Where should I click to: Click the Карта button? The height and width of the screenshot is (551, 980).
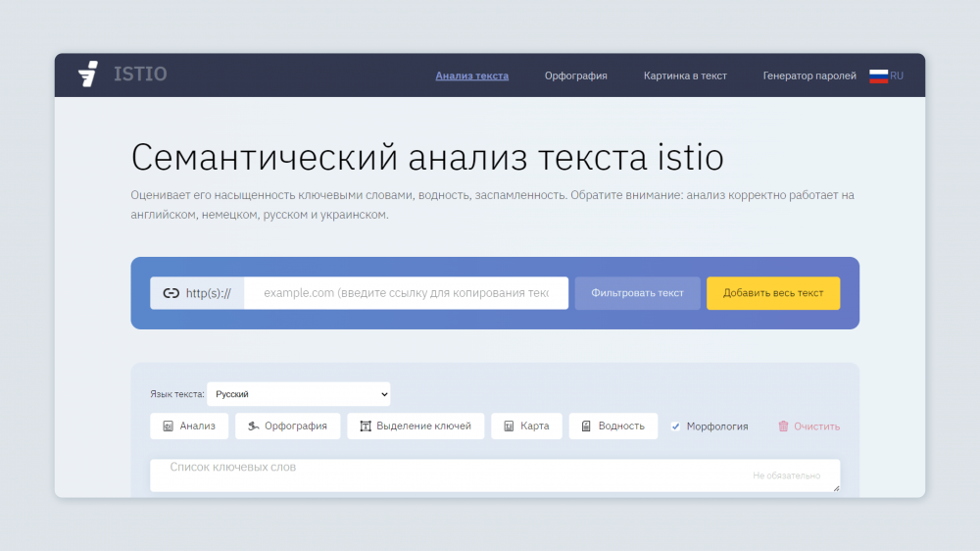click(526, 426)
